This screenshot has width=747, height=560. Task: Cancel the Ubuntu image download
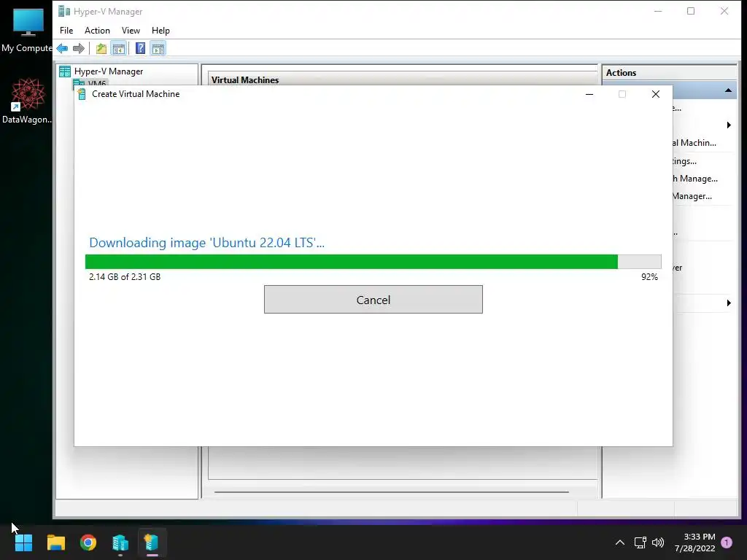coord(373,300)
